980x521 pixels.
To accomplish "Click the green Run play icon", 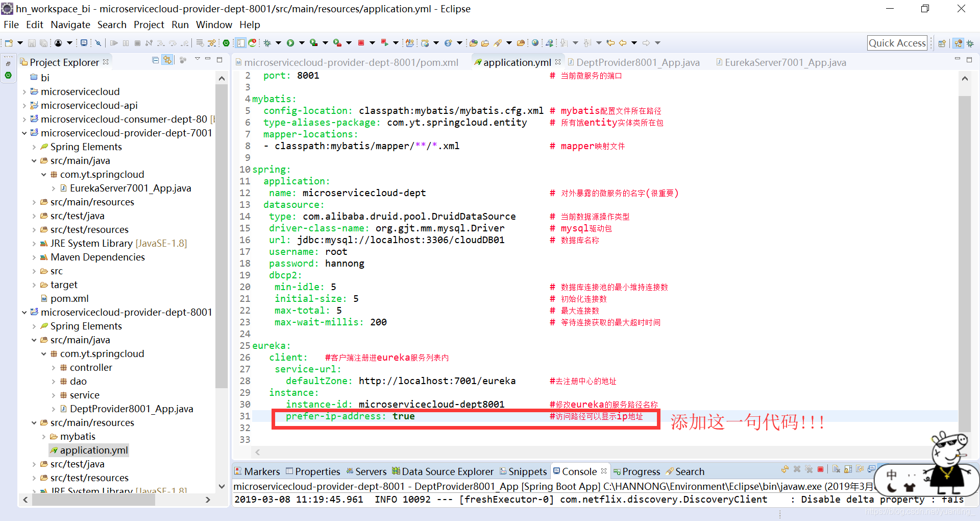I will (290, 43).
